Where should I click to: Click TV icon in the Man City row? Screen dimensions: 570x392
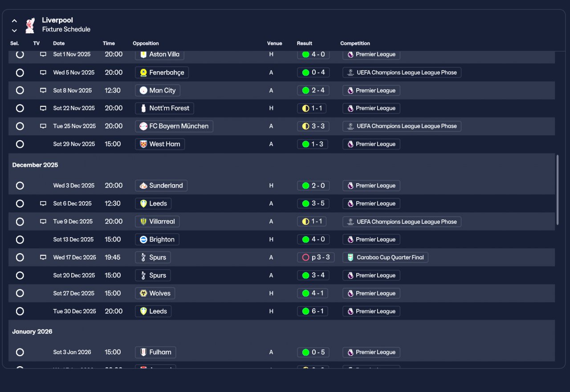(43, 90)
